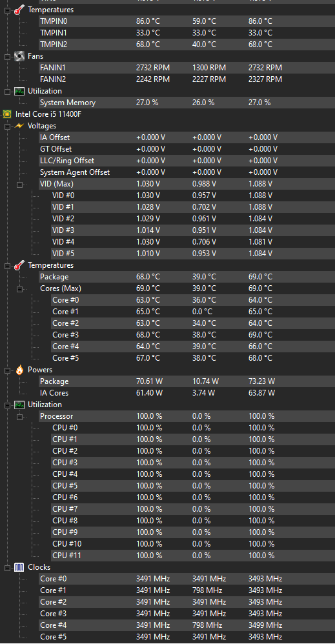Click the CPU Utilization graph icon
The image size is (335, 644).
tap(19, 405)
